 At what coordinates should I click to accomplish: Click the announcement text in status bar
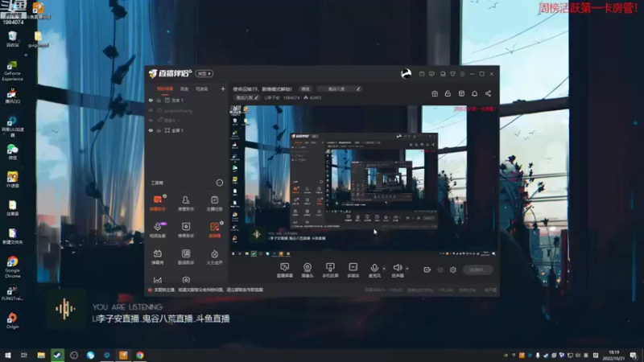[208, 290]
